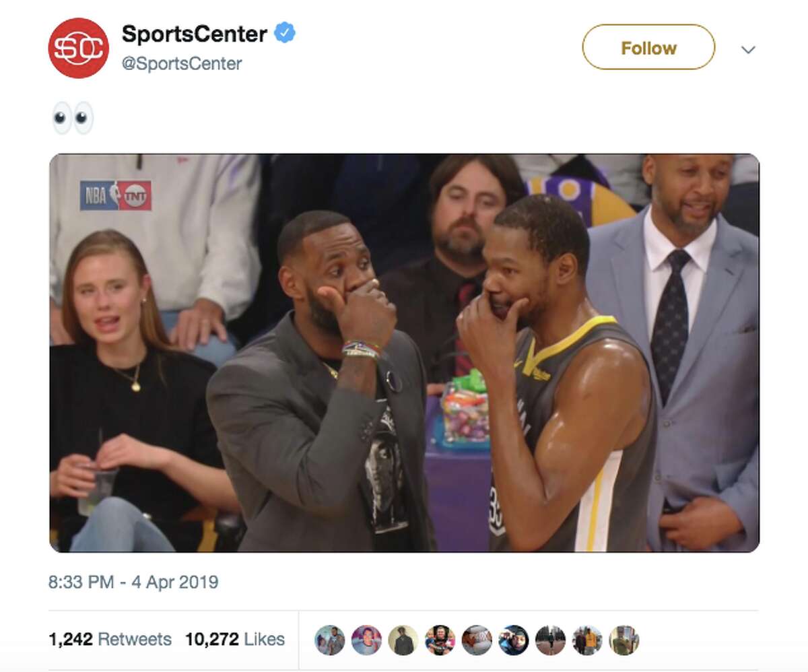
Task: Expand the tweet options chevron beside Follow
Action: point(748,49)
